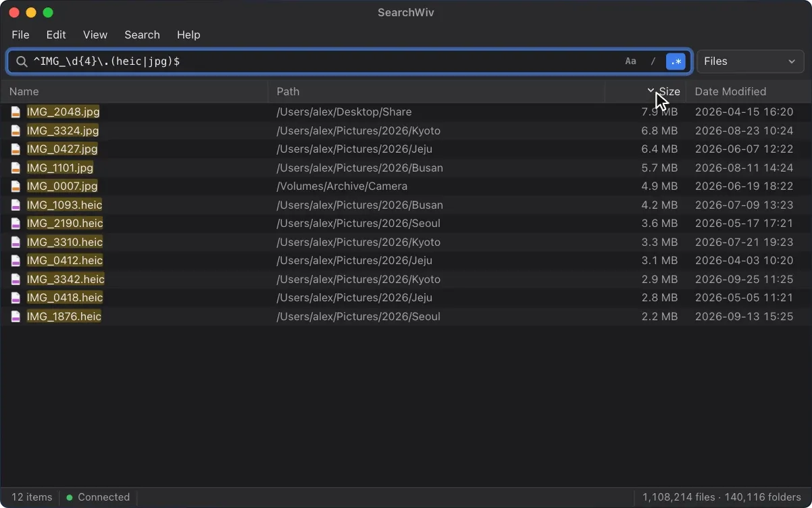The height and width of the screenshot is (508, 812).
Task: Click Busan path of IMG_1101.jpg row
Action: 359,168
